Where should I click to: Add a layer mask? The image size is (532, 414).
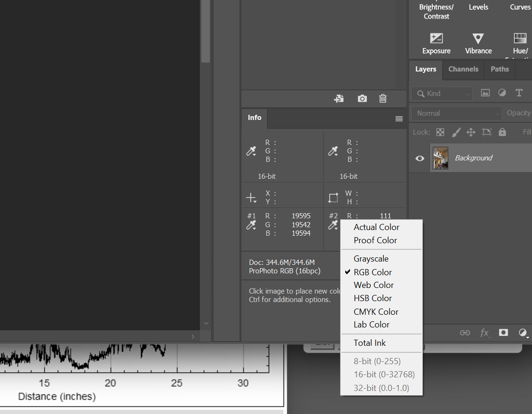503,333
